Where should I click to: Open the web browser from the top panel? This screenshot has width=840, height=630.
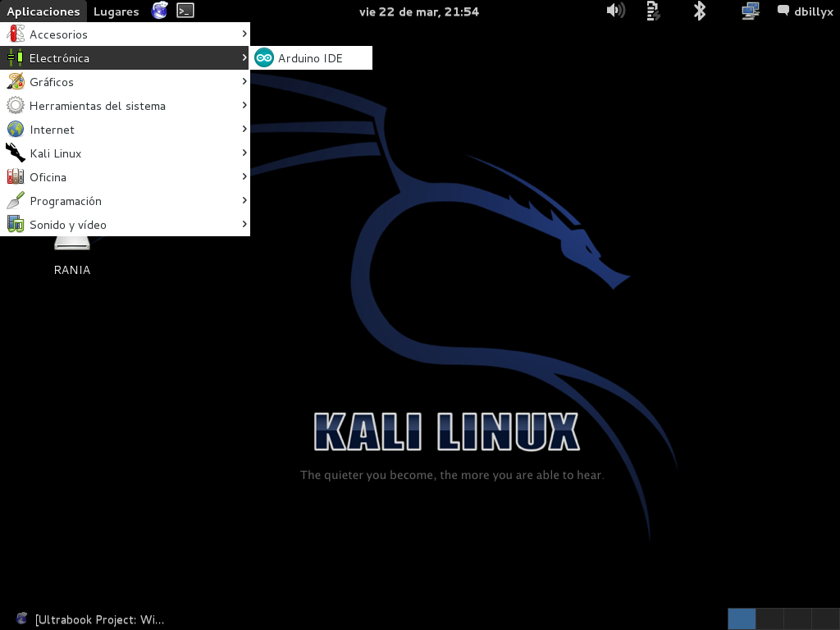pyautogui.click(x=158, y=11)
